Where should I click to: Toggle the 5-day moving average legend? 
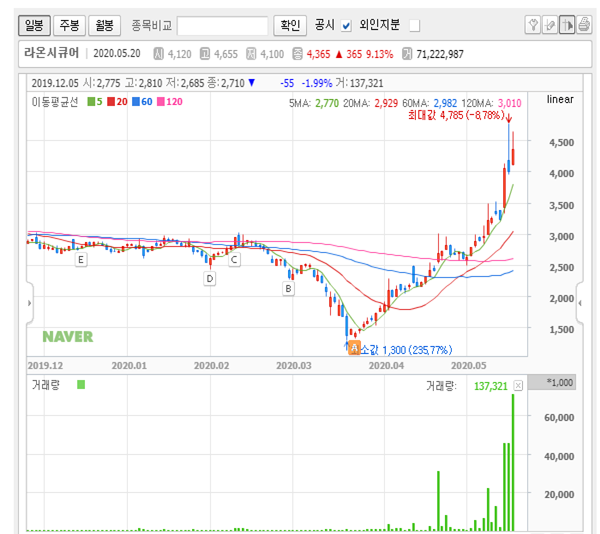coord(95,102)
